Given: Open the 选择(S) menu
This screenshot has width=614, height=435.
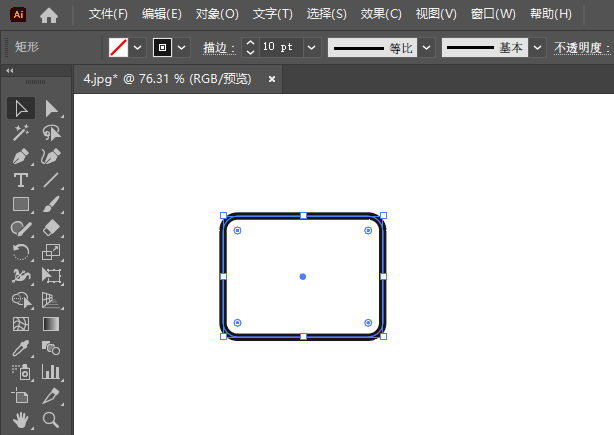Looking at the screenshot, I should pos(327,14).
